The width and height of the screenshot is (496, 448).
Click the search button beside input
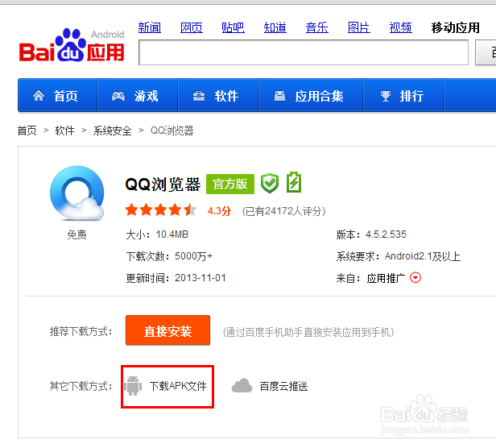pyautogui.click(x=486, y=52)
